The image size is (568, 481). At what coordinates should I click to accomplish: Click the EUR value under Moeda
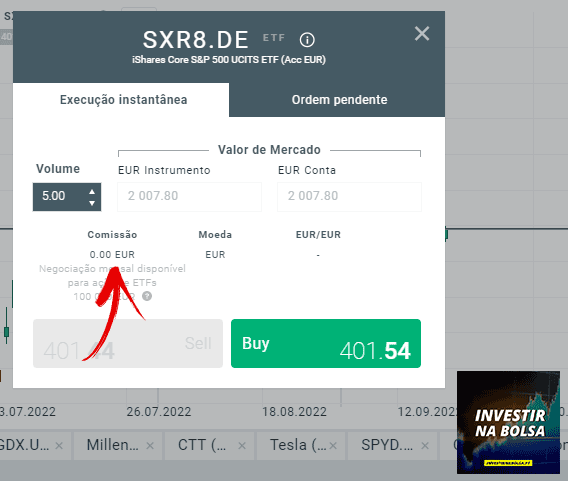click(x=215, y=255)
